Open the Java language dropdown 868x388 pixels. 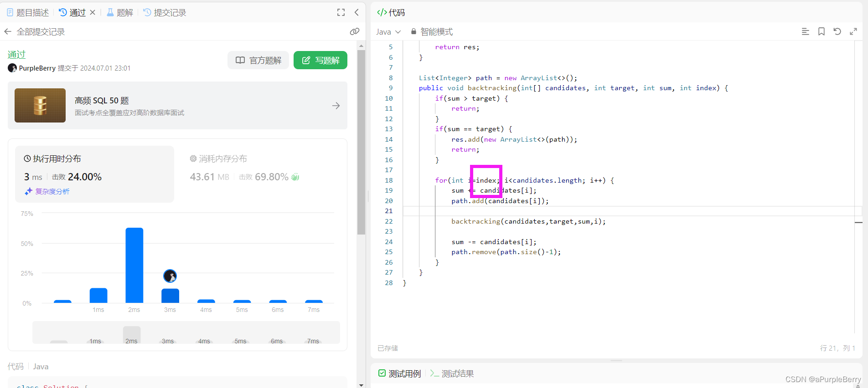click(x=388, y=32)
